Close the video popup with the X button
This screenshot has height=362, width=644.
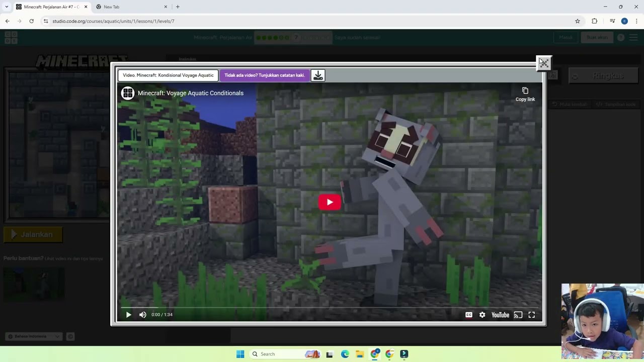coord(544,63)
